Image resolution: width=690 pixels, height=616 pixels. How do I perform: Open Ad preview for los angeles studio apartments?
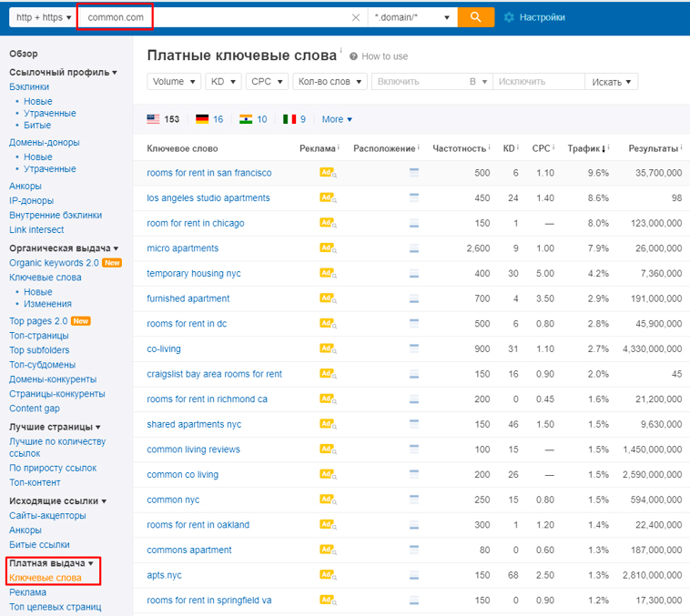pyautogui.click(x=328, y=197)
